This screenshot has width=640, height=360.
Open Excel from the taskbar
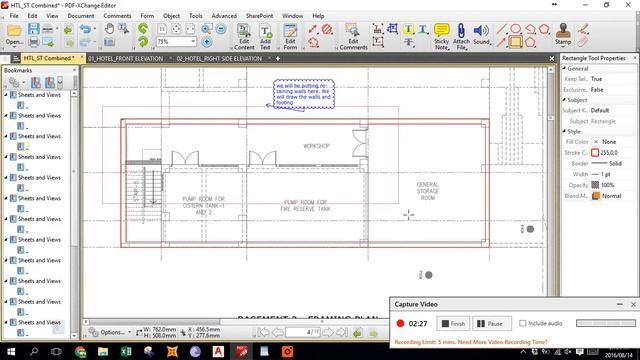click(x=126, y=351)
